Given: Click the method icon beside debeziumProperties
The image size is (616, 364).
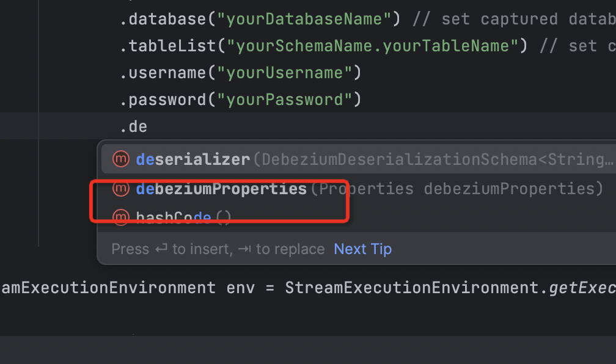Looking at the screenshot, I should [x=121, y=189].
